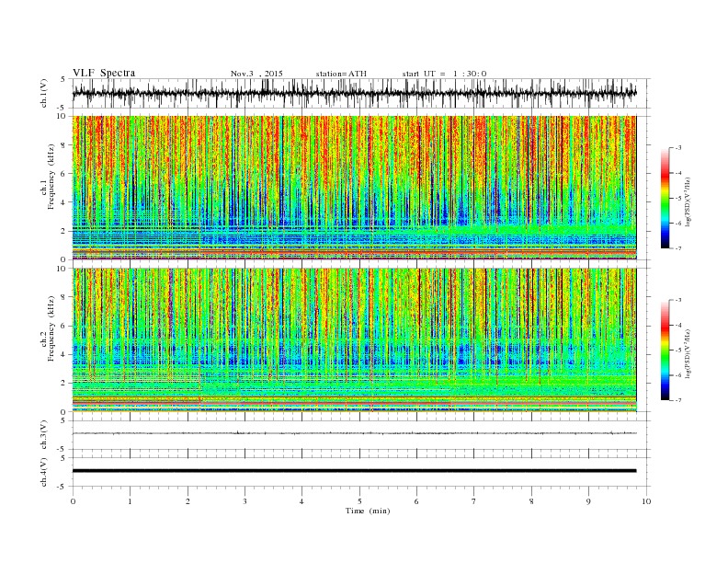
Task: Click the ch.1 spectrogram color scale bar
Action: [x=665, y=199]
